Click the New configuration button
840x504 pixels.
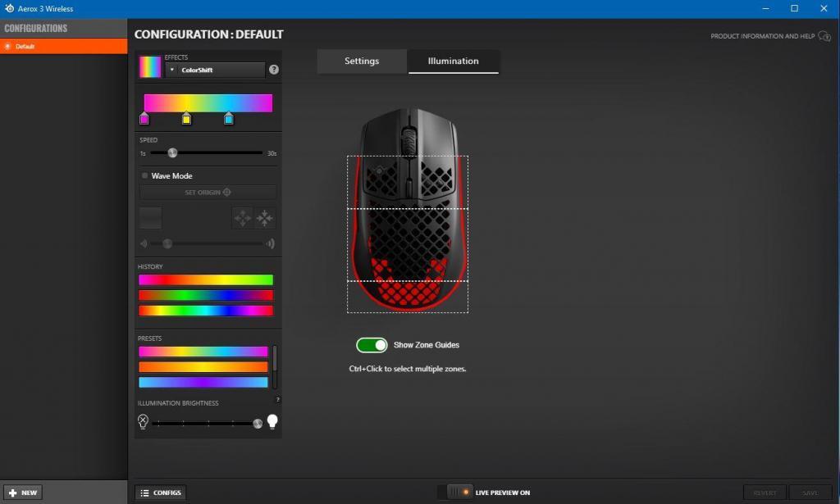pos(24,493)
